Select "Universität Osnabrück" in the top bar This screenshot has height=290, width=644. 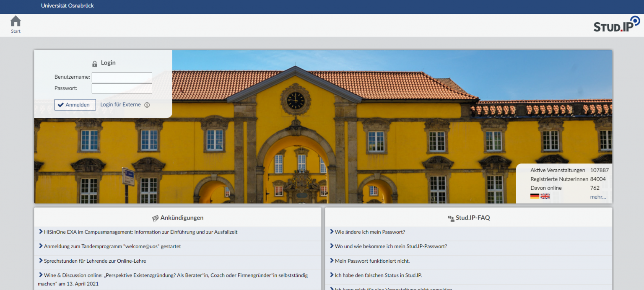pos(67,6)
